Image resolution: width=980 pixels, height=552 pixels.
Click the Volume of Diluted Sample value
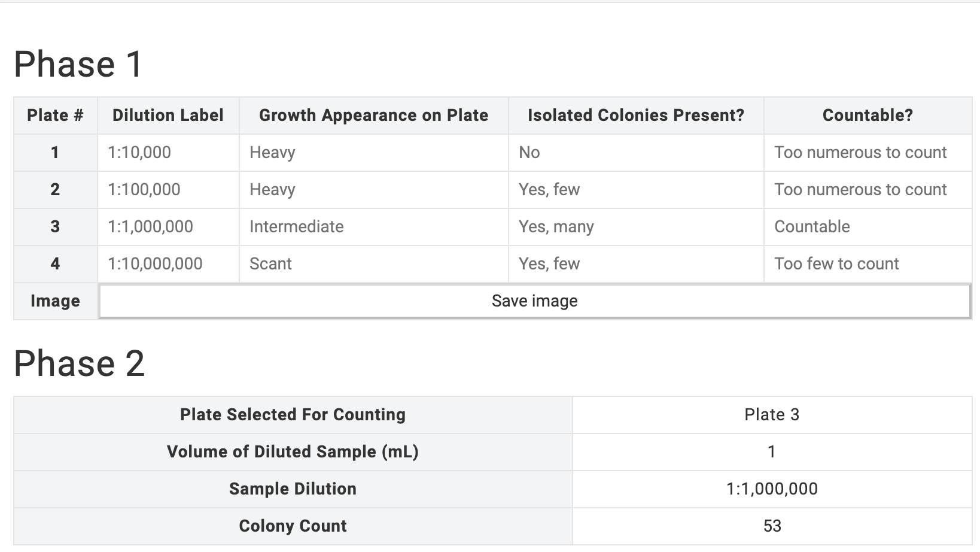[x=772, y=452]
